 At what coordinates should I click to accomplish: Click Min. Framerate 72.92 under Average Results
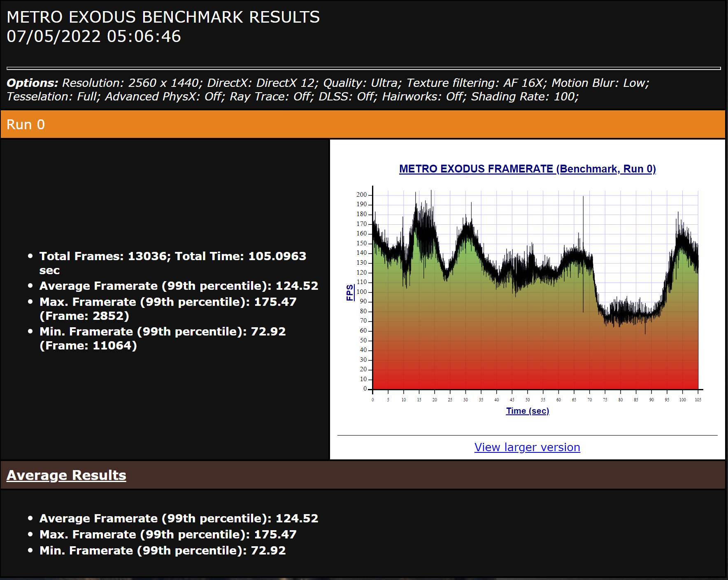(x=162, y=550)
